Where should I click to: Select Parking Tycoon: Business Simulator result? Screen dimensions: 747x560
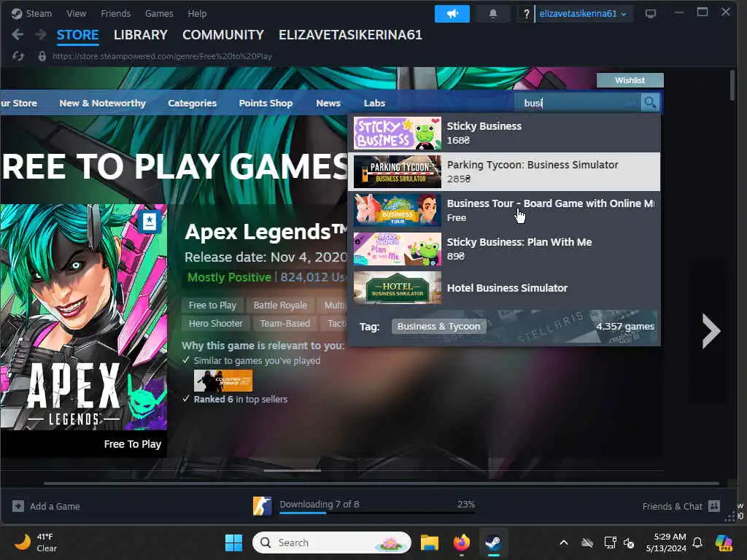point(504,171)
